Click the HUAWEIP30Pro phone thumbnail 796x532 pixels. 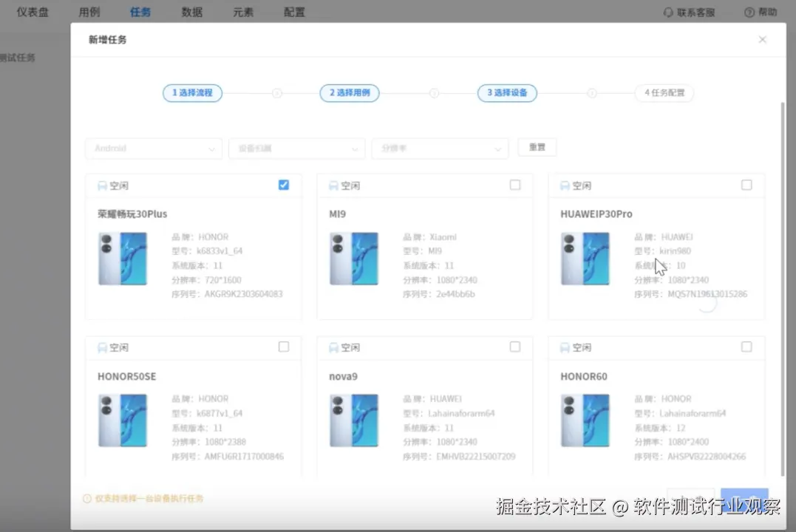[x=585, y=259]
